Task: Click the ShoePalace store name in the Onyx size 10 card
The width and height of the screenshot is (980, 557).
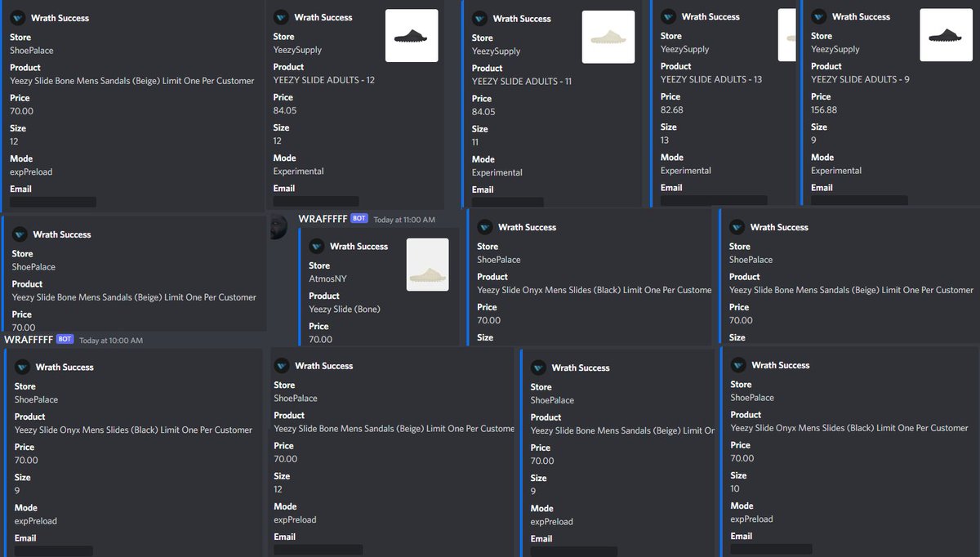Action: [752, 398]
